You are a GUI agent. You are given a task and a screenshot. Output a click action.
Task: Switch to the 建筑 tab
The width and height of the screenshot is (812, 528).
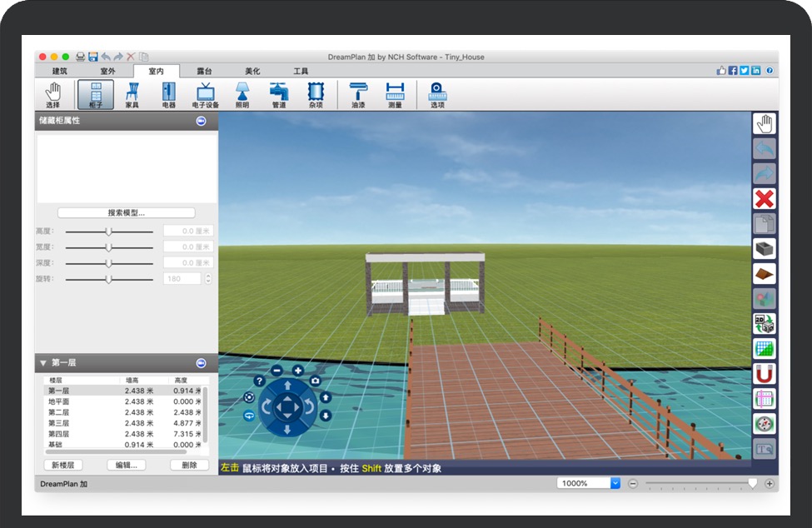click(59, 72)
